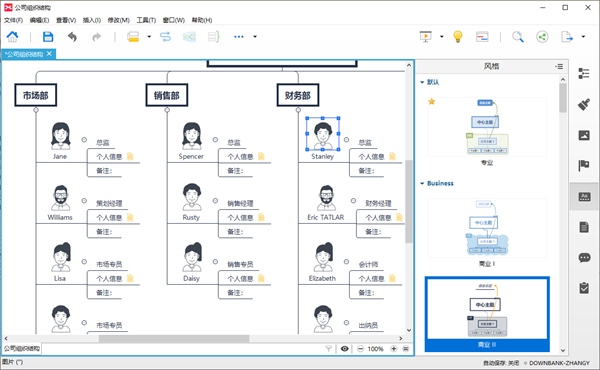Screen dimensions: 600x370
Task: Toggle the eye visibility icon in status bar
Action: [x=345, y=349]
